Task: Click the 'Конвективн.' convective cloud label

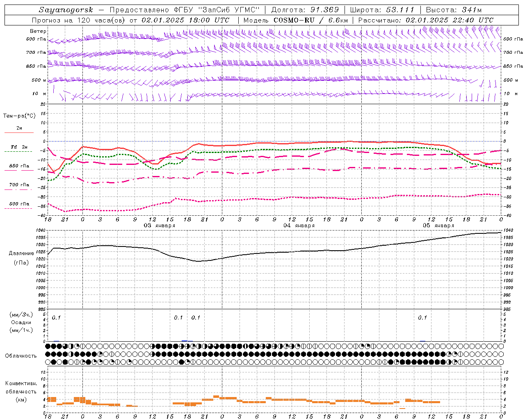Action: 21,383
